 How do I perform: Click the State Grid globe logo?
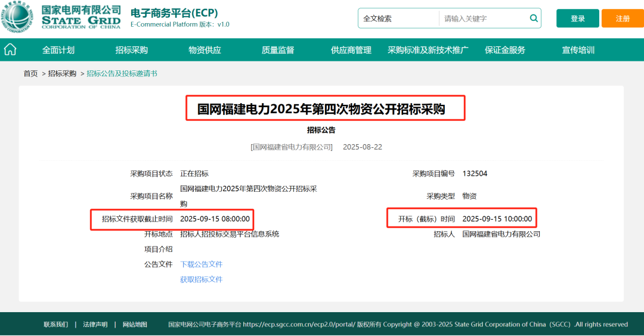[x=17, y=17]
